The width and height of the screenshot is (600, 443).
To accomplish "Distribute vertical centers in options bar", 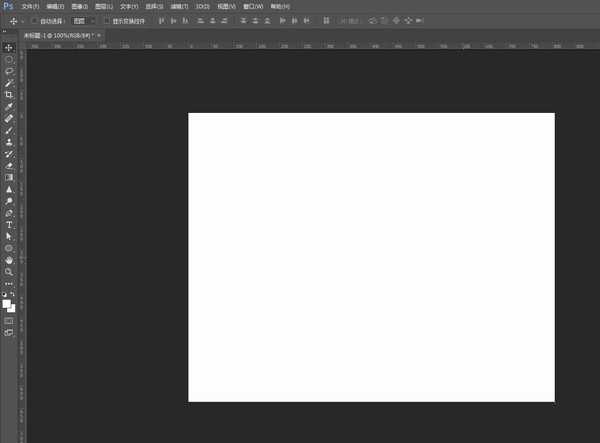I will click(255, 21).
